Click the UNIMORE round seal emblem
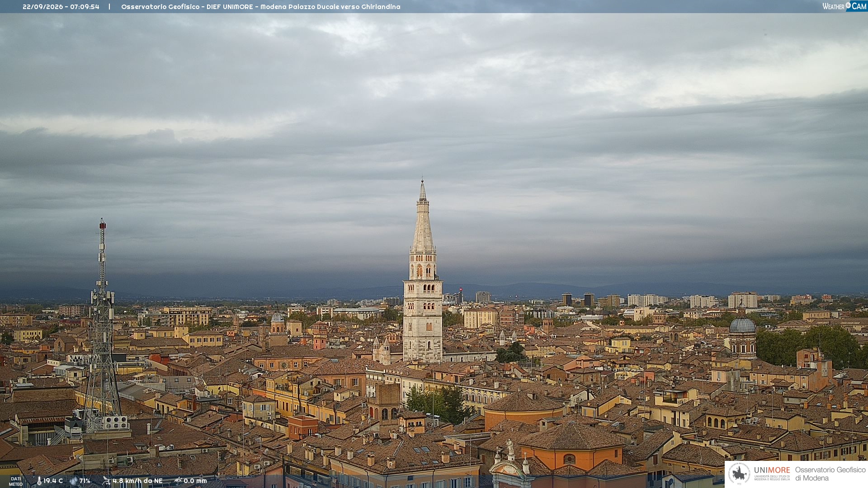This screenshot has height=488, width=868. point(739,474)
